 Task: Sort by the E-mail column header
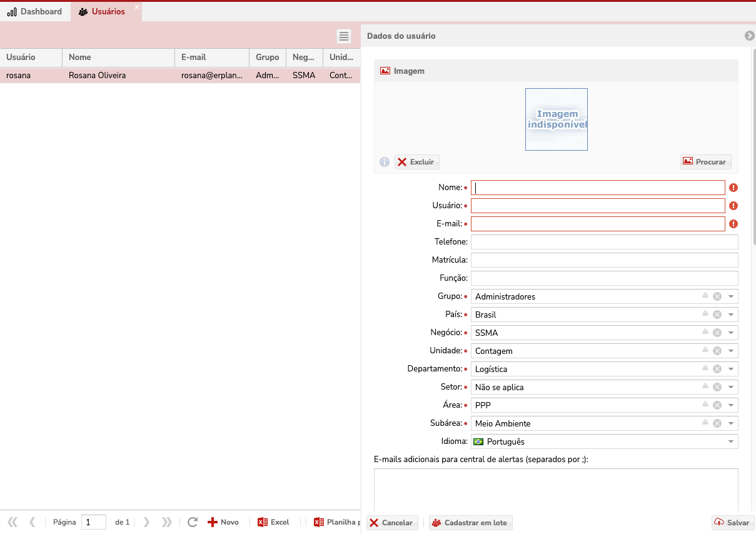click(x=212, y=58)
